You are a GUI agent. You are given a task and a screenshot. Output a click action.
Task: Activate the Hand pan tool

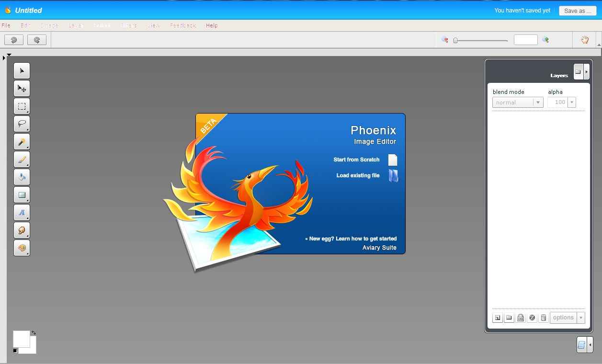pyautogui.click(x=584, y=40)
